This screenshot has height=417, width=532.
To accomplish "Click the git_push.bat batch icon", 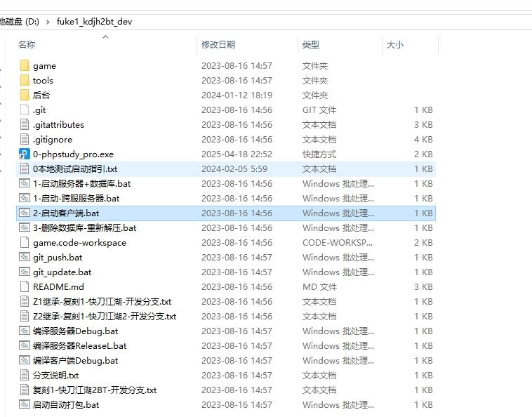I will pos(25,257).
